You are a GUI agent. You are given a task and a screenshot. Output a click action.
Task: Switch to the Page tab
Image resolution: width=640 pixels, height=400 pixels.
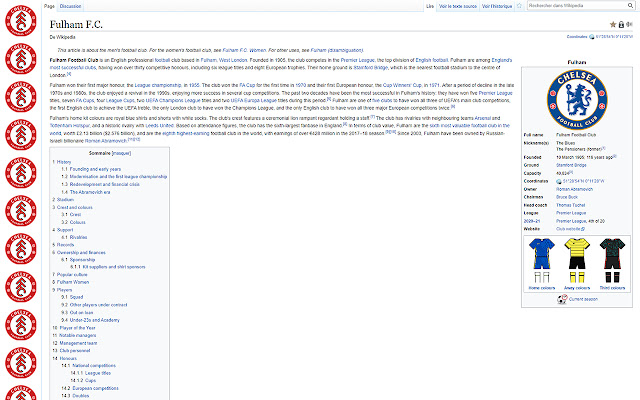[49, 6]
